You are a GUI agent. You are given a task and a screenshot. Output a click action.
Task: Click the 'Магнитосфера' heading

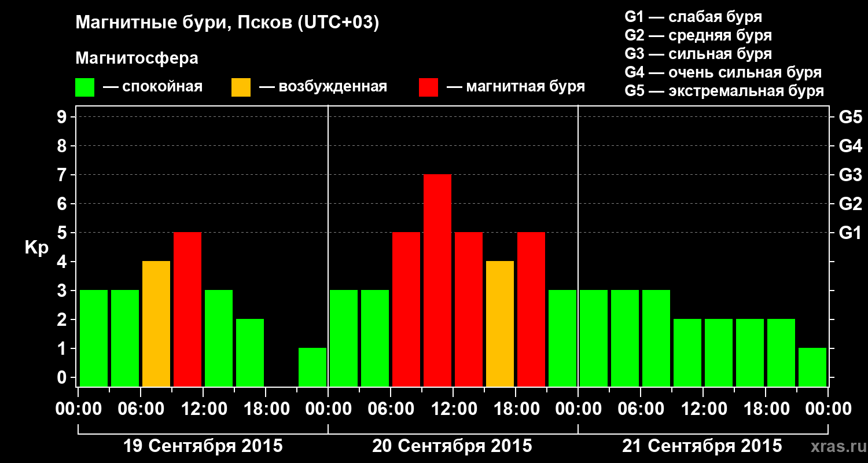point(137,58)
